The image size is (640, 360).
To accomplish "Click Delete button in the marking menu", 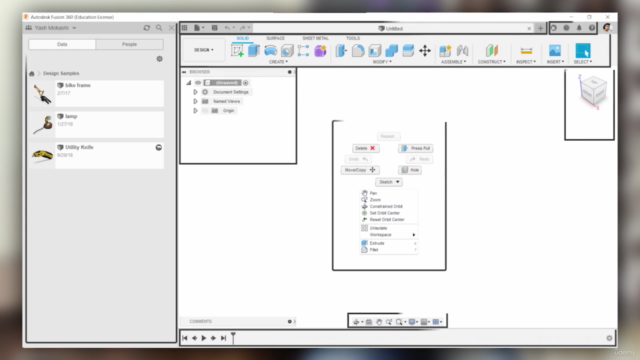I will coord(366,148).
